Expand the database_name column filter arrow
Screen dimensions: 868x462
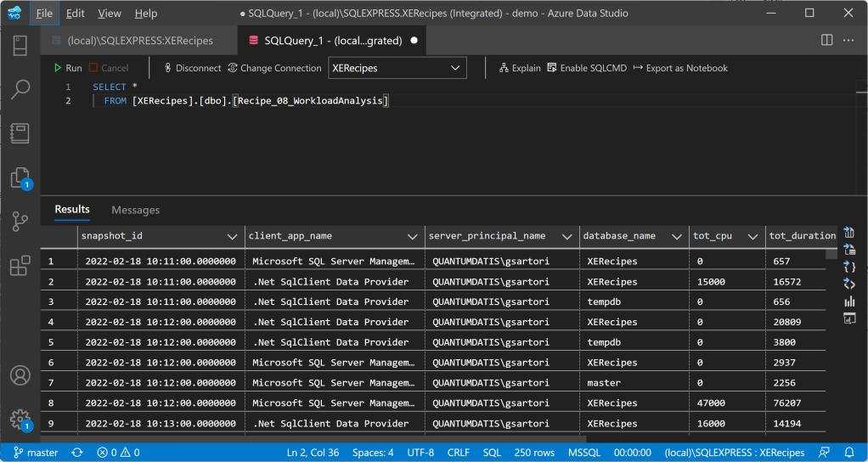[677, 236]
